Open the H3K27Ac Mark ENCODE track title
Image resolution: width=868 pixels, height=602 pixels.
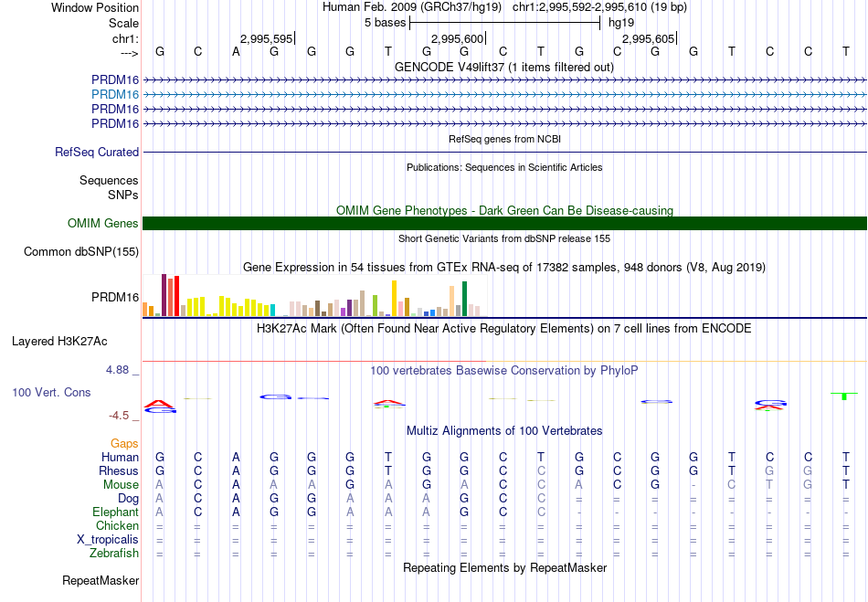click(x=504, y=329)
